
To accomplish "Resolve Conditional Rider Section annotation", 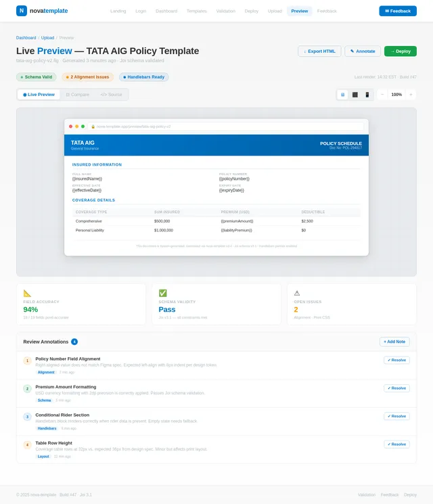I will 396,416.
